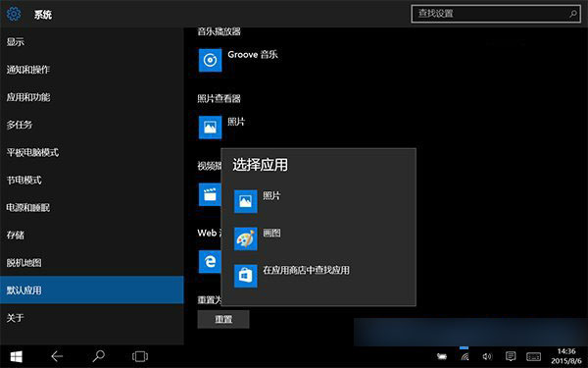Click the Store bag icon in popup
588x368 pixels.
coord(246,276)
